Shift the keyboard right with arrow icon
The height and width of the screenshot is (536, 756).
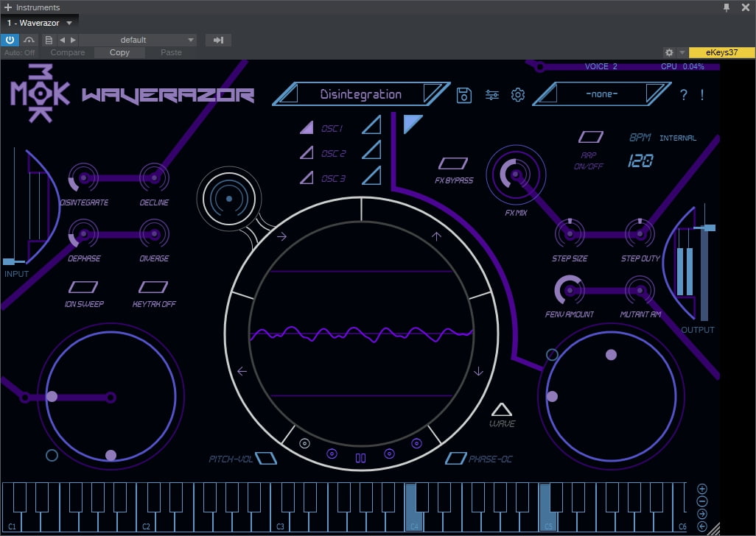tap(702, 514)
